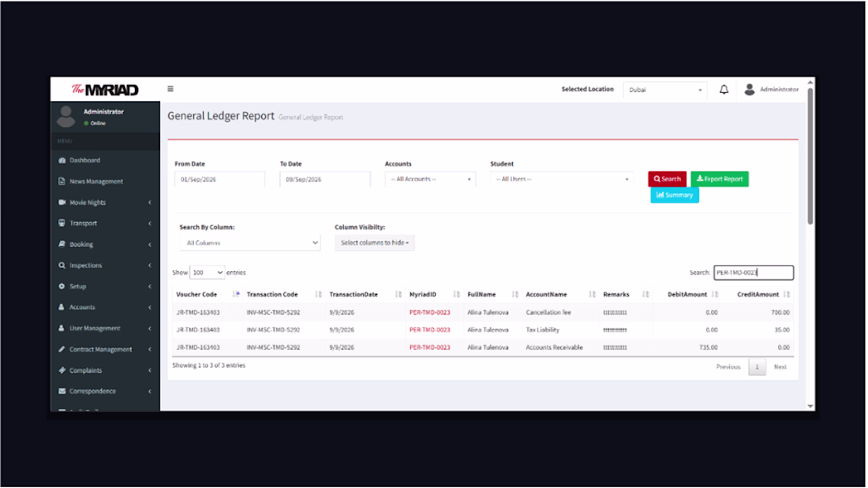Screen dimensions: 868x488
Task: Click the Complaints icon in sidebar
Action: (x=62, y=371)
